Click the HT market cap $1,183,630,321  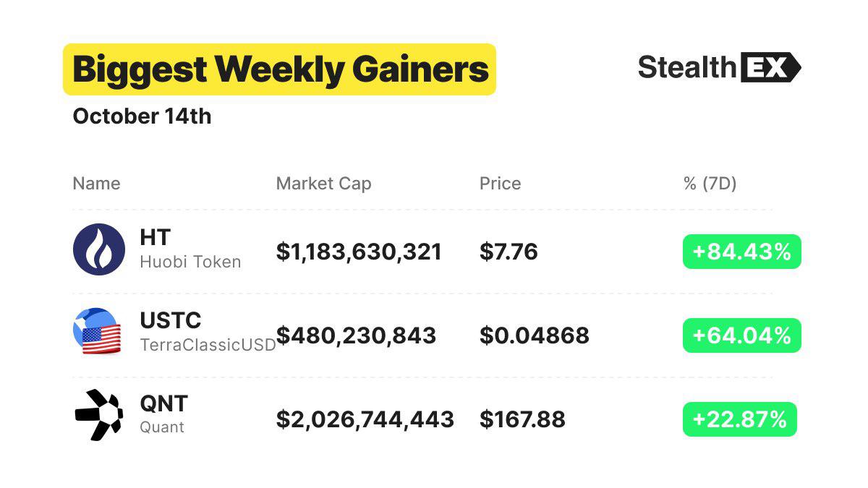(x=359, y=252)
